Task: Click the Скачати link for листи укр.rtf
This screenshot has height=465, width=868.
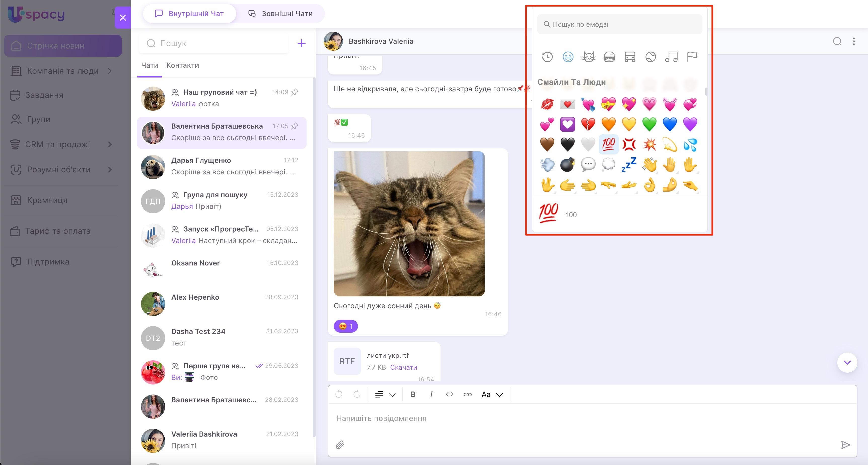Action: [x=403, y=367]
